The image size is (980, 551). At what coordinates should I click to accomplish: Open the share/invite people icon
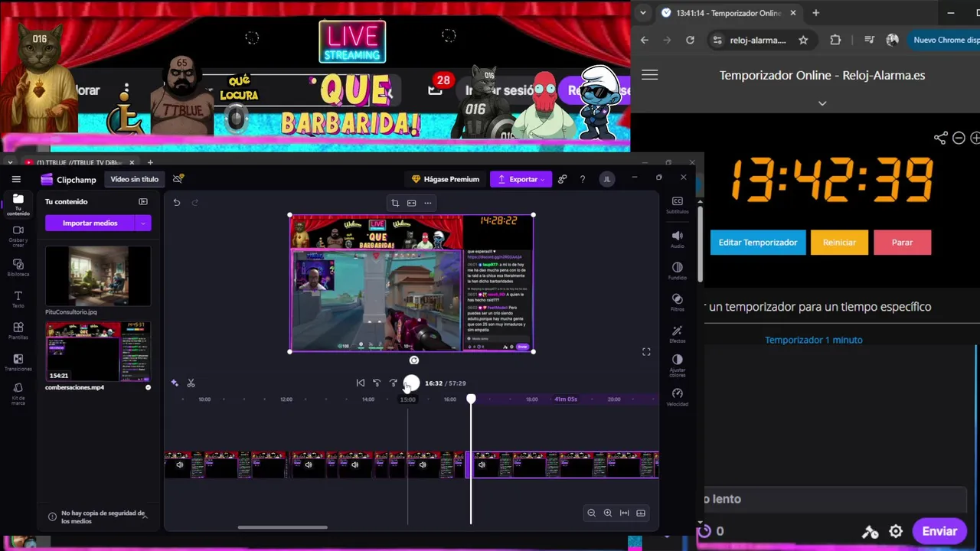click(562, 179)
